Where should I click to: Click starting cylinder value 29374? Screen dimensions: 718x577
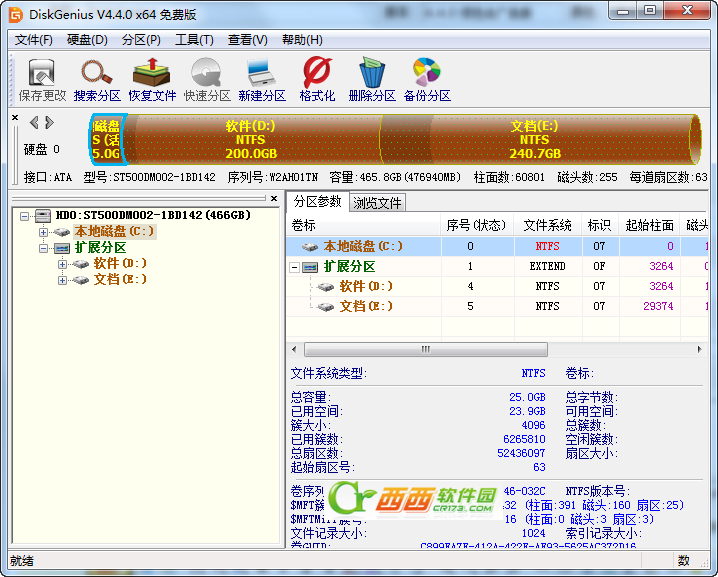click(x=658, y=306)
